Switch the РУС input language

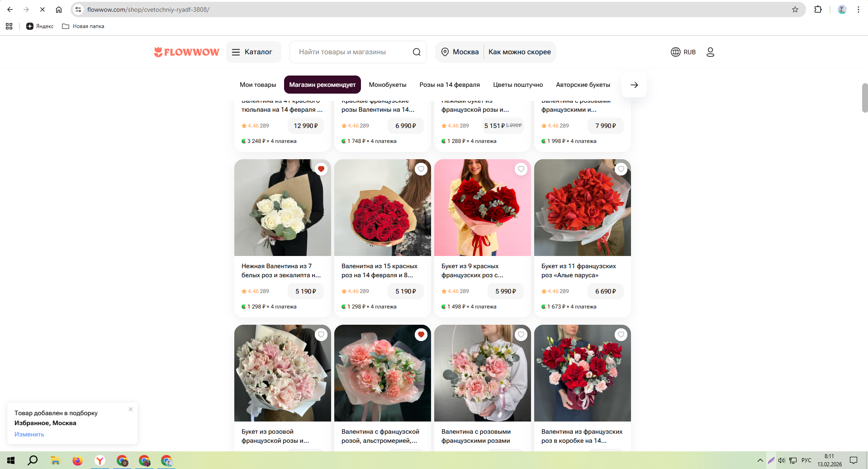pos(806,460)
